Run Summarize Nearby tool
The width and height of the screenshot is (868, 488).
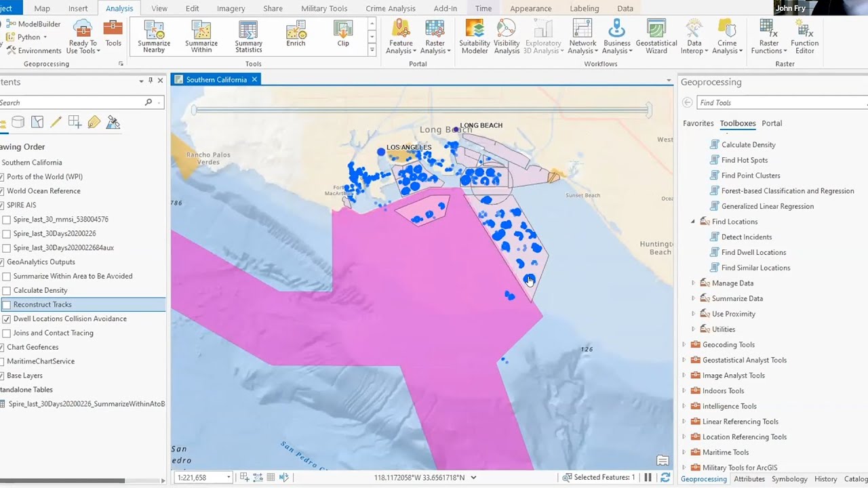pyautogui.click(x=154, y=37)
